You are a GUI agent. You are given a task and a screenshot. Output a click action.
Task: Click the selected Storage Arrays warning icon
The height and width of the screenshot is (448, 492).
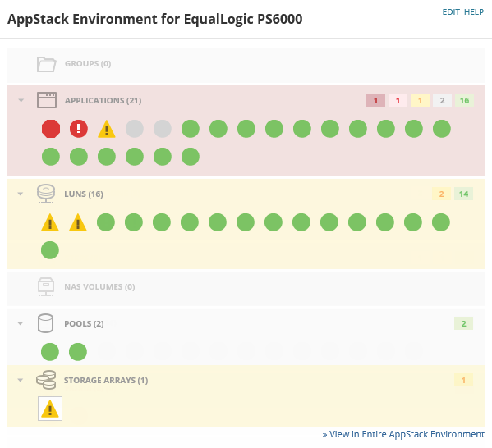coord(50,409)
